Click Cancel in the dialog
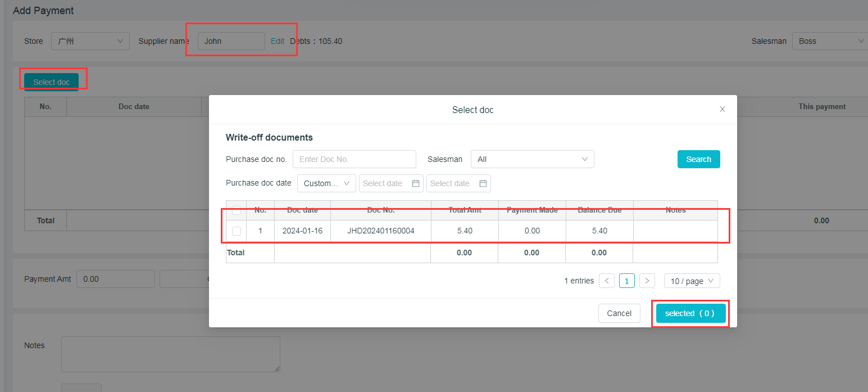 click(x=619, y=313)
